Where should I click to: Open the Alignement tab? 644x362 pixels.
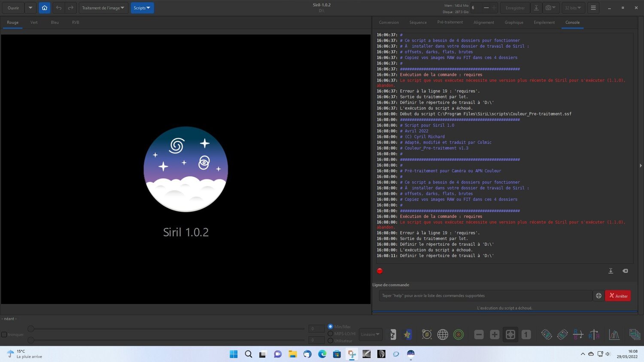coord(484,22)
